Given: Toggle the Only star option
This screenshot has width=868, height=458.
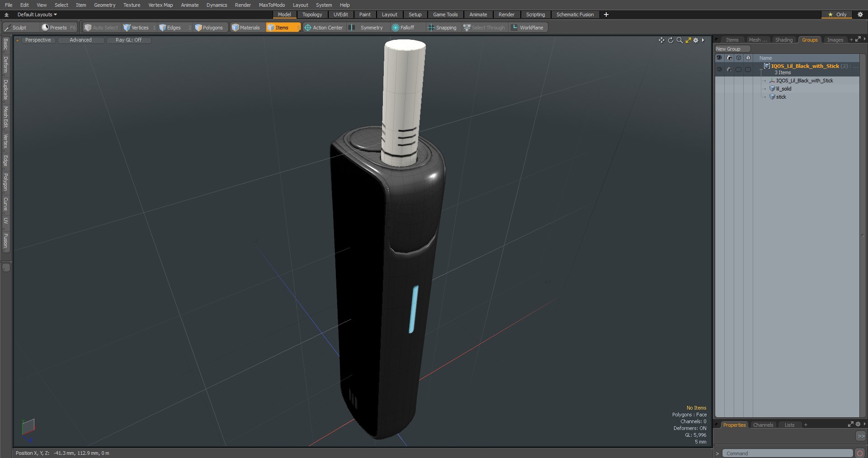Looking at the screenshot, I should point(837,14).
